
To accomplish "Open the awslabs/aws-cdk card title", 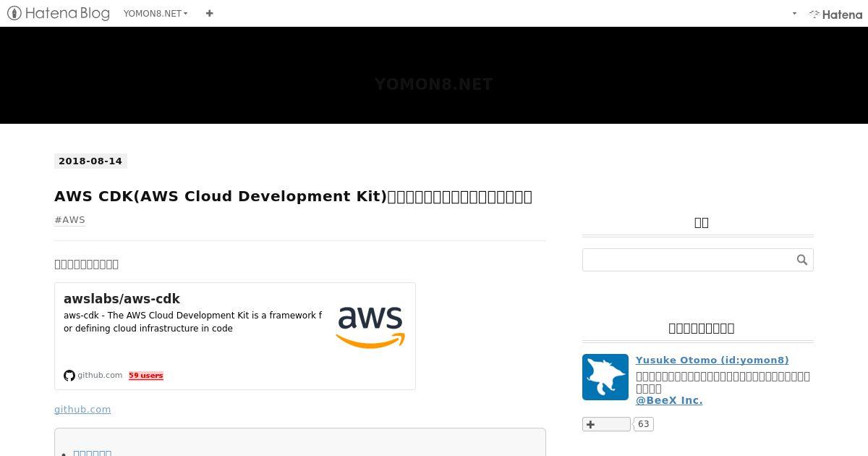I will pos(122,299).
